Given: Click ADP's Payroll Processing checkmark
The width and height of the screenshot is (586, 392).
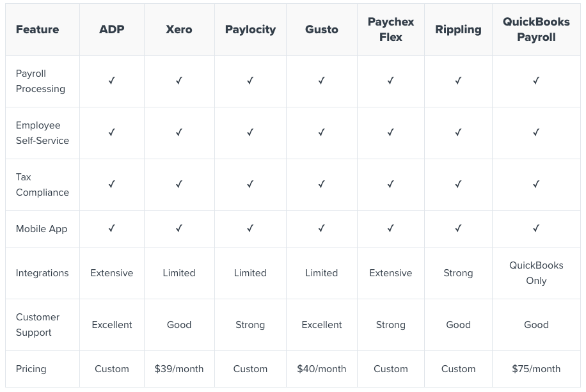Looking at the screenshot, I should [x=112, y=81].
